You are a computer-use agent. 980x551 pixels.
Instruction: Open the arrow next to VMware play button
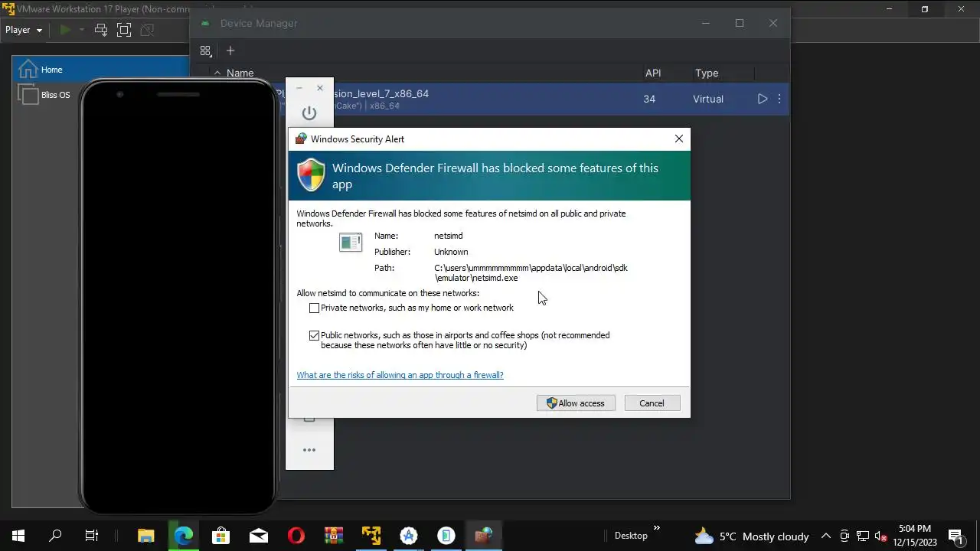pos(83,30)
